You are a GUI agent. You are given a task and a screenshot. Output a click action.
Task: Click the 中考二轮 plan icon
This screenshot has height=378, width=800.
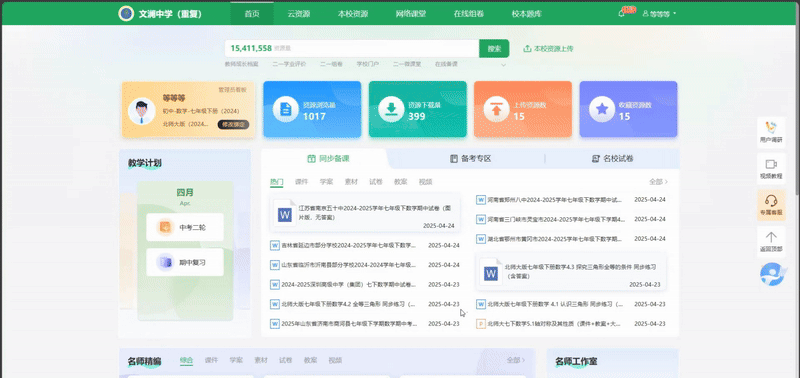point(165,227)
